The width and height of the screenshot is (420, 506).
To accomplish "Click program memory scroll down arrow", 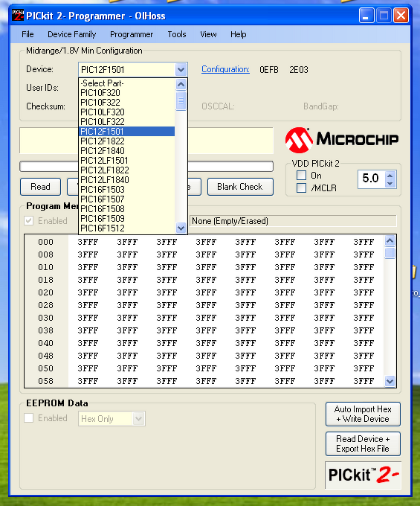I will (390, 381).
